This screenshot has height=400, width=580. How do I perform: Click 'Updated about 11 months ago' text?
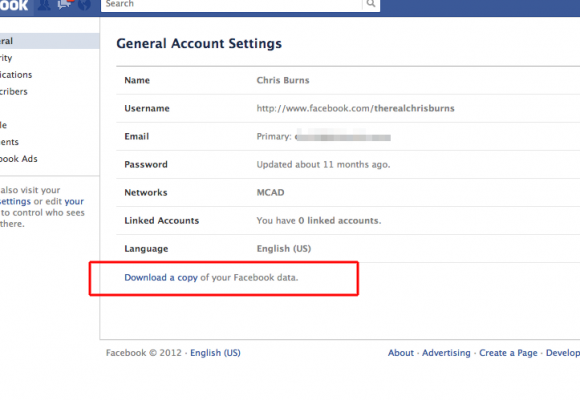point(323,165)
